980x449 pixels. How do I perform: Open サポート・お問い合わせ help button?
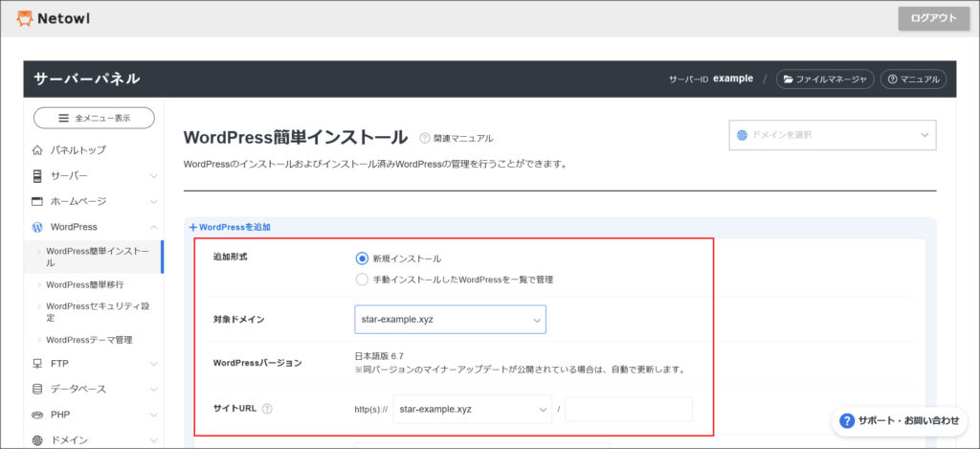900,421
